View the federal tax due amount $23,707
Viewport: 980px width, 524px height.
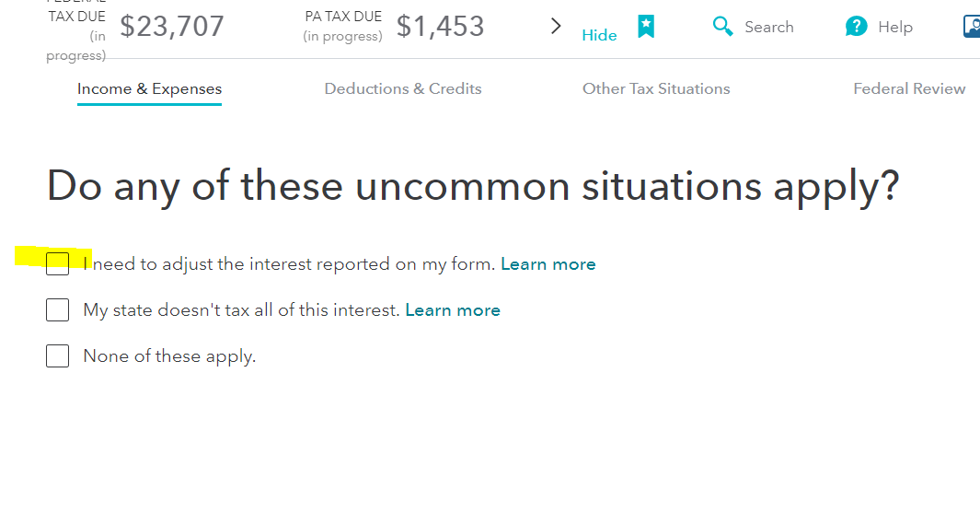point(172,27)
